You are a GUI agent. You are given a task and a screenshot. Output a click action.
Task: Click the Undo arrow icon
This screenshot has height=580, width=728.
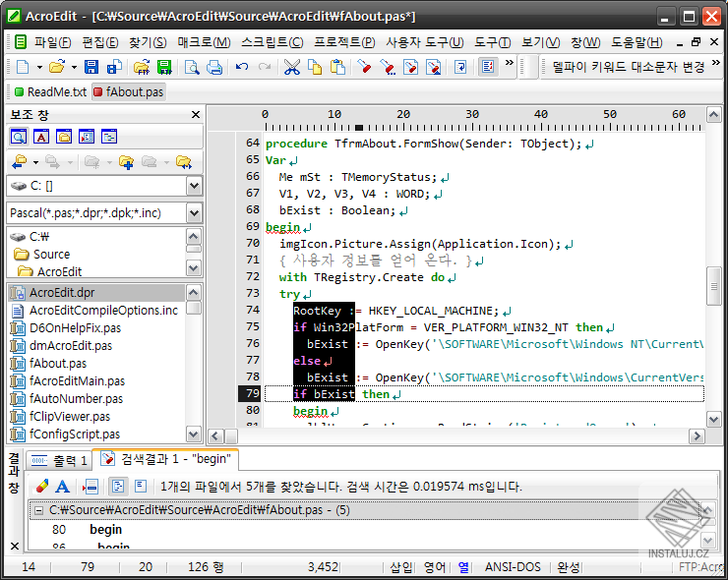pyautogui.click(x=242, y=67)
